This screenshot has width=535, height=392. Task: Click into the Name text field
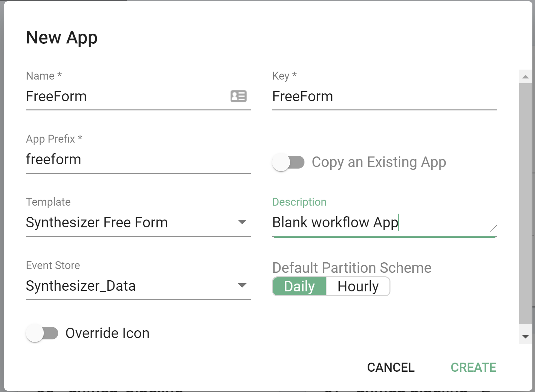pos(124,97)
